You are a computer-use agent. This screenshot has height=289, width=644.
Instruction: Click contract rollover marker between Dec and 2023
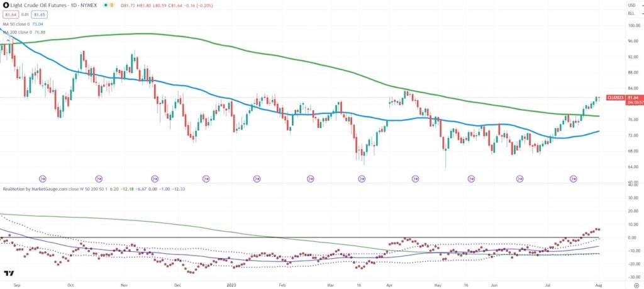[x=206, y=179]
